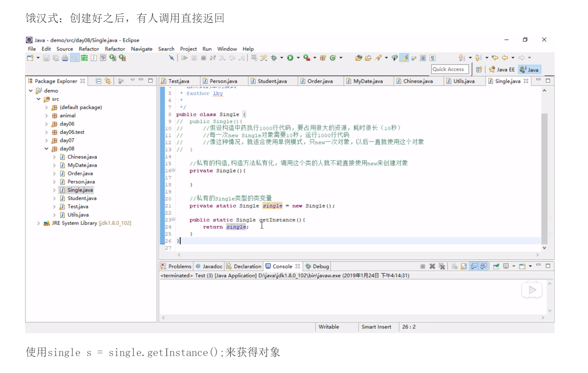Click the Run green play icon
This screenshot has width=588, height=373.
coord(290,58)
